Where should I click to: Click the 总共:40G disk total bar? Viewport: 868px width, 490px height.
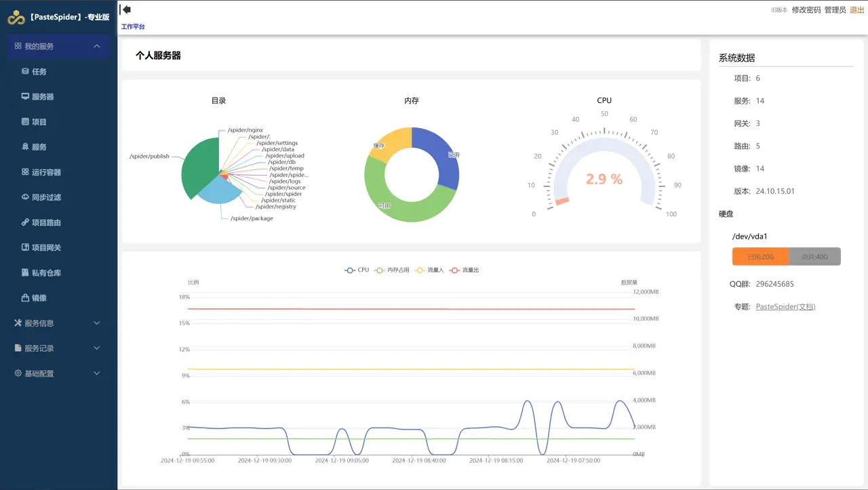[x=815, y=256]
